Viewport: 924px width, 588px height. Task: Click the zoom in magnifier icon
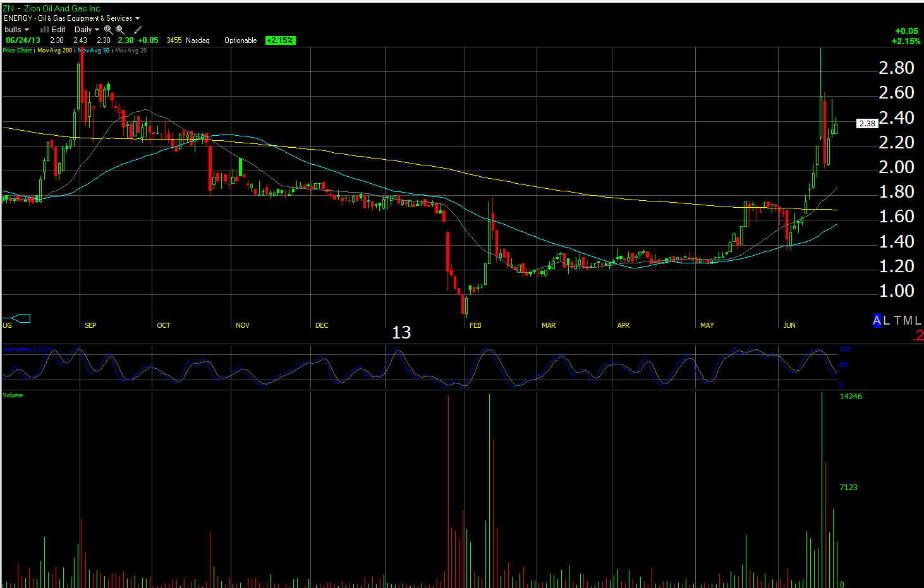tap(108, 30)
